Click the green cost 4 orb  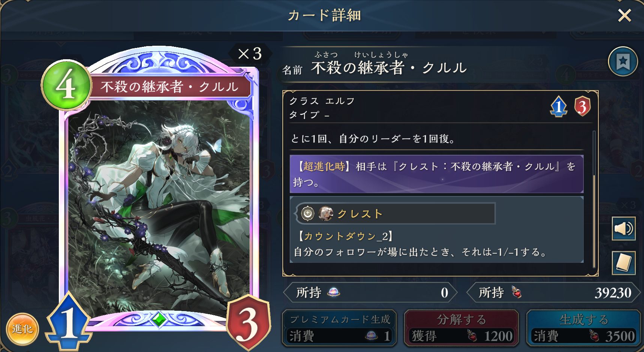(66, 85)
